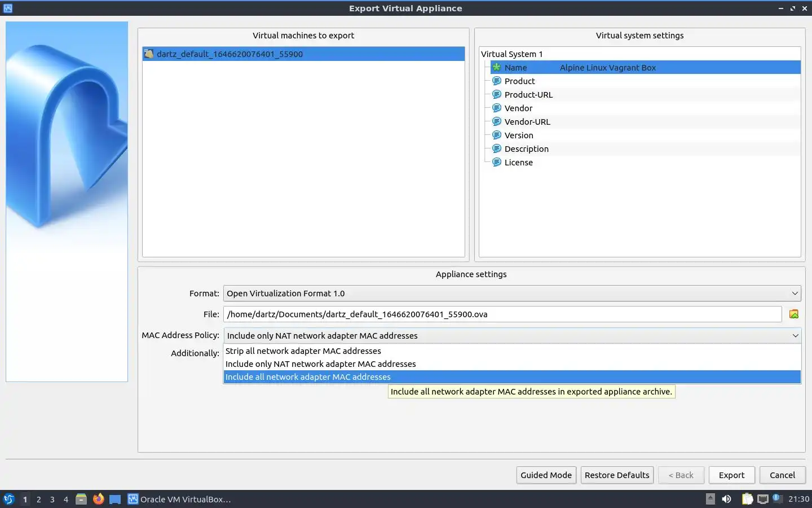
Task: Click the 21:30 clock in the tray
Action: tap(798, 499)
